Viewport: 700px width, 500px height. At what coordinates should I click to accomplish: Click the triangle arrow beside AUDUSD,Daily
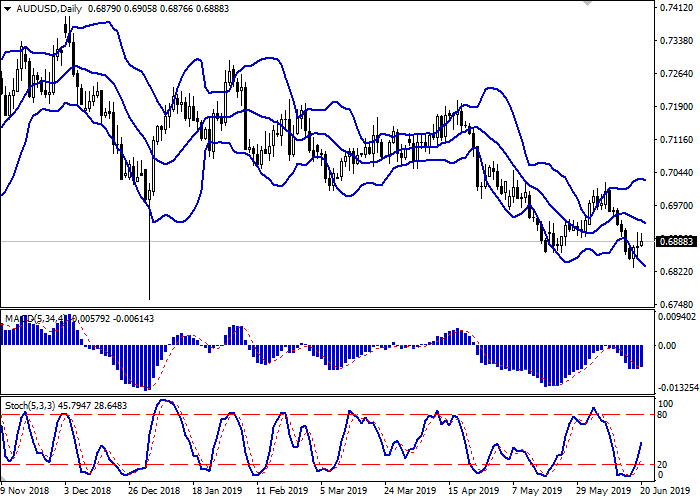pos(8,9)
